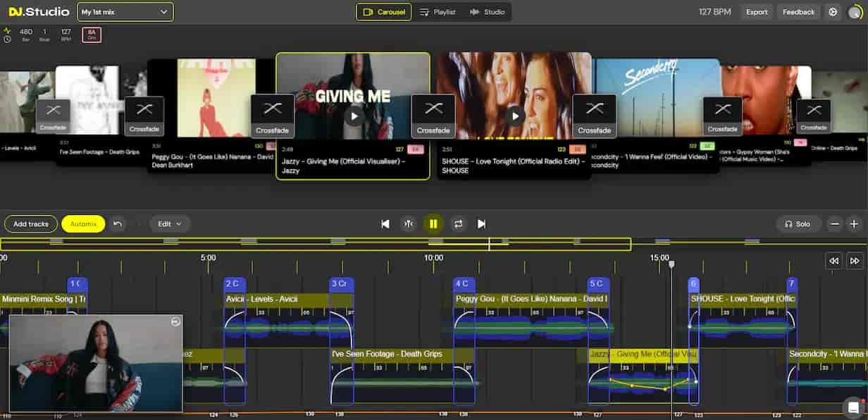Click the undo arrow icon next to Automix

point(117,223)
